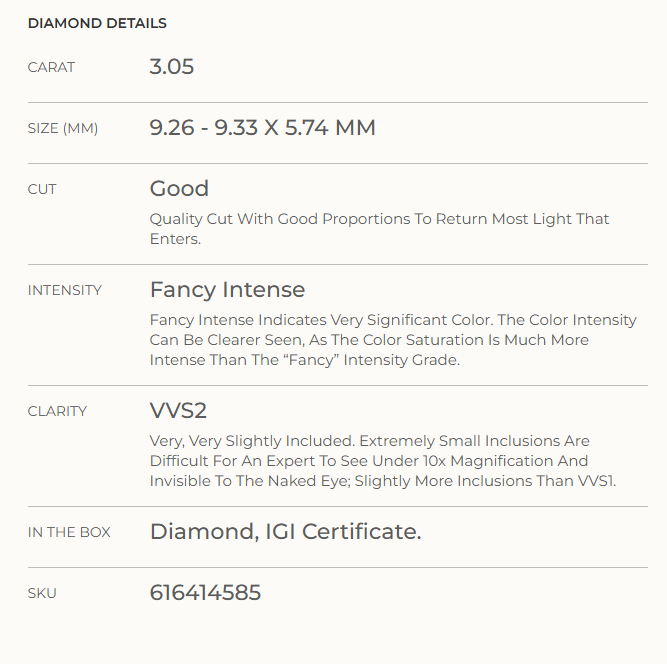Select the IN THE BOX label

(x=69, y=532)
